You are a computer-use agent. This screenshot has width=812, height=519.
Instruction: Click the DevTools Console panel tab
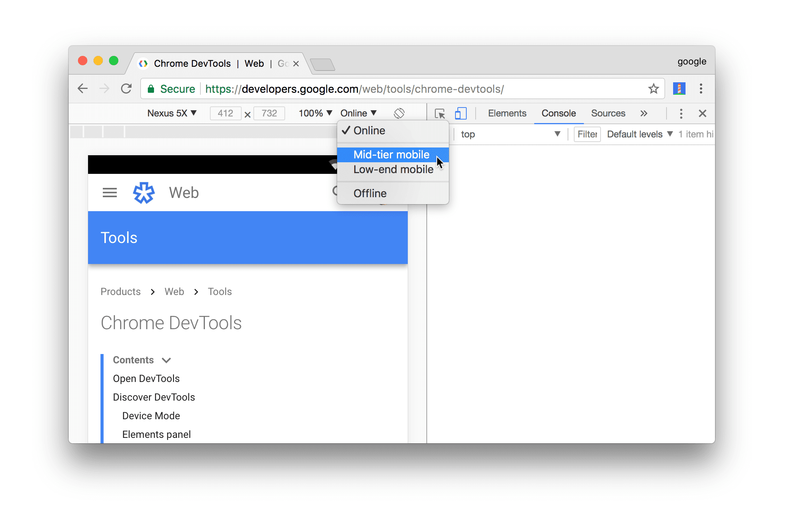(x=559, y=113)
